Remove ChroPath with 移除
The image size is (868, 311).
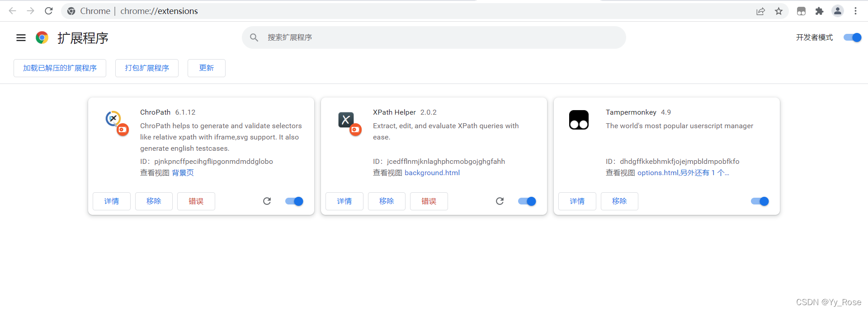[154, 201]
